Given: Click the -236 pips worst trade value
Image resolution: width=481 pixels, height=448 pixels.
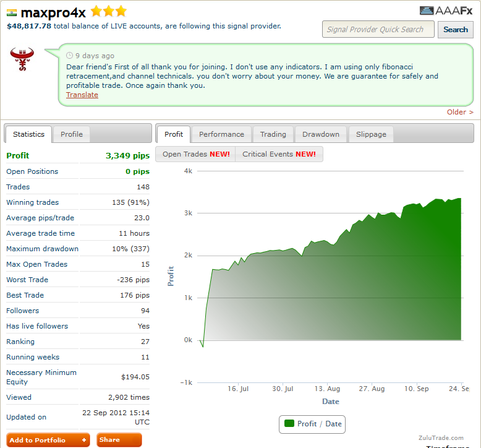Looking at the screenshot, I should click(133, 280).
